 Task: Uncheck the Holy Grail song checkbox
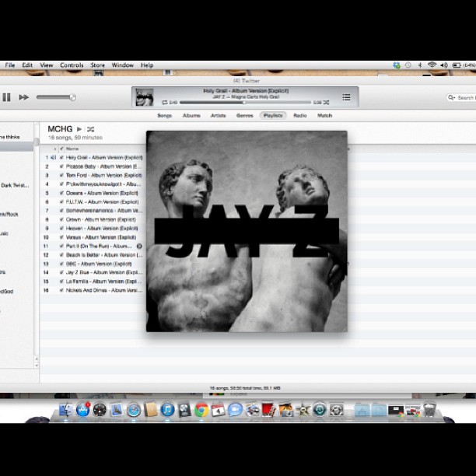(61, 158)
